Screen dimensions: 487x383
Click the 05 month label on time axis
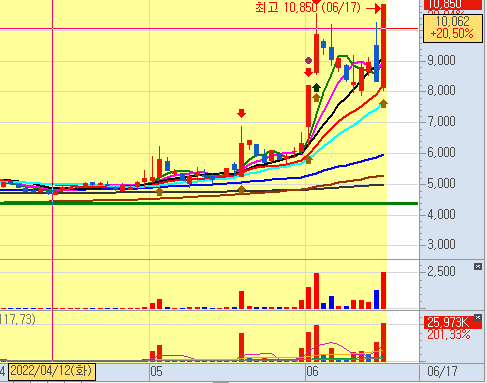coord(156,371)
